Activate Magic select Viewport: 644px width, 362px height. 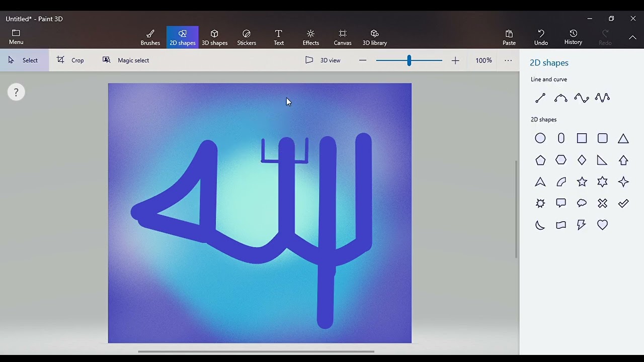tap(126, 60)
